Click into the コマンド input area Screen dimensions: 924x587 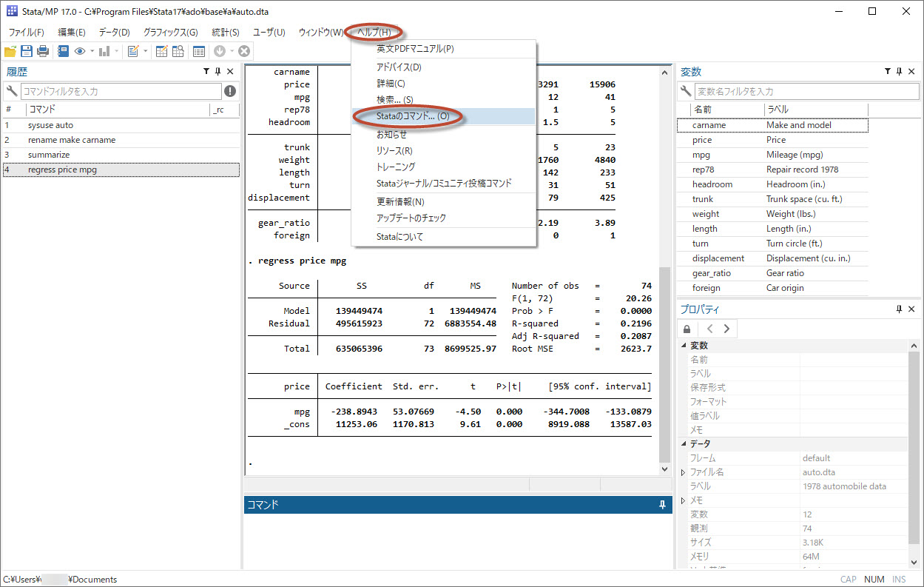[x=458, y=541]
